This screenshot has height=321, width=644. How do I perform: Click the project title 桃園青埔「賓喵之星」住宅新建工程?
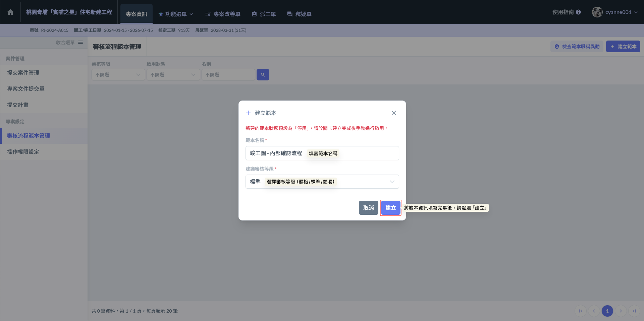click(x=69, y=12)
